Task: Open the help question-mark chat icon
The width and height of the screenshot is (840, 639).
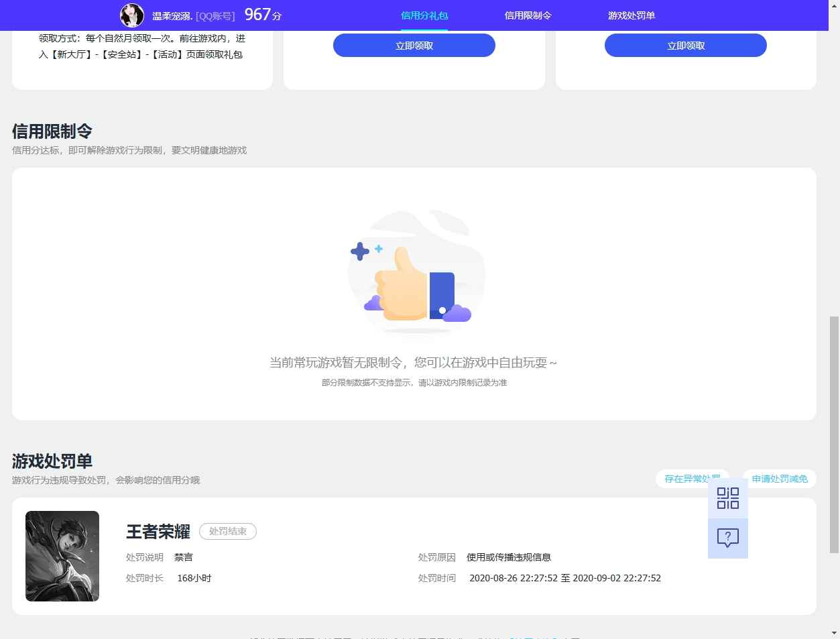Action: (728, 538)
